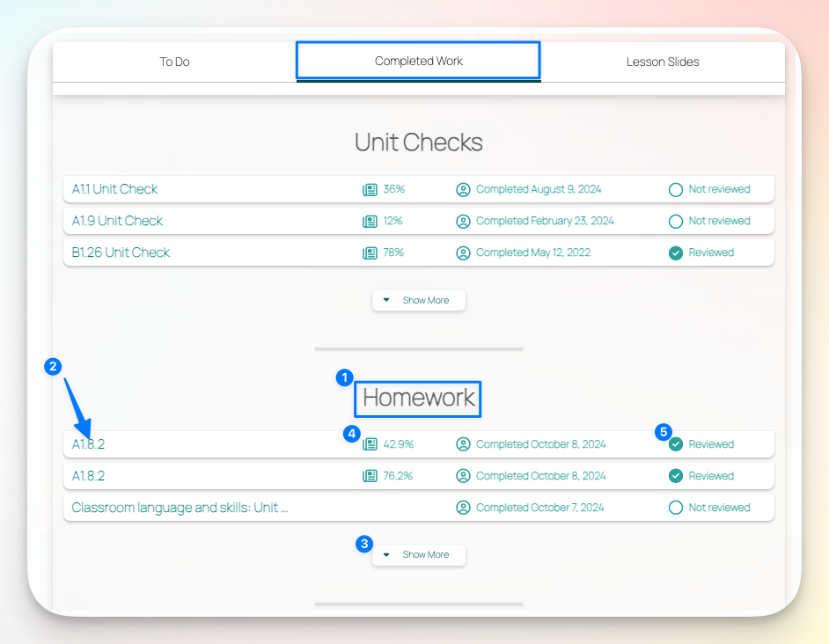This screenshot has height=644, width=829.
Task: Open the A1.9 Unit Check link
Action: click(x=117, y=221)
